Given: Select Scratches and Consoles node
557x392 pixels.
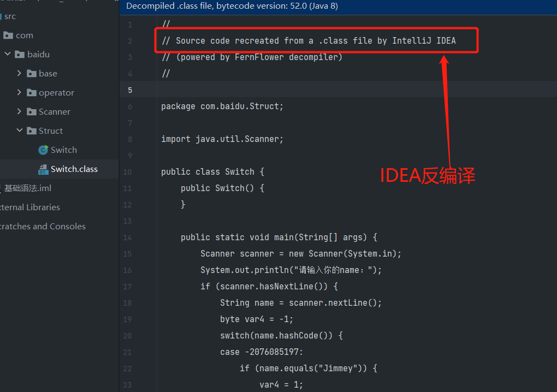Looking at the screenshot, I should [43, 227].
